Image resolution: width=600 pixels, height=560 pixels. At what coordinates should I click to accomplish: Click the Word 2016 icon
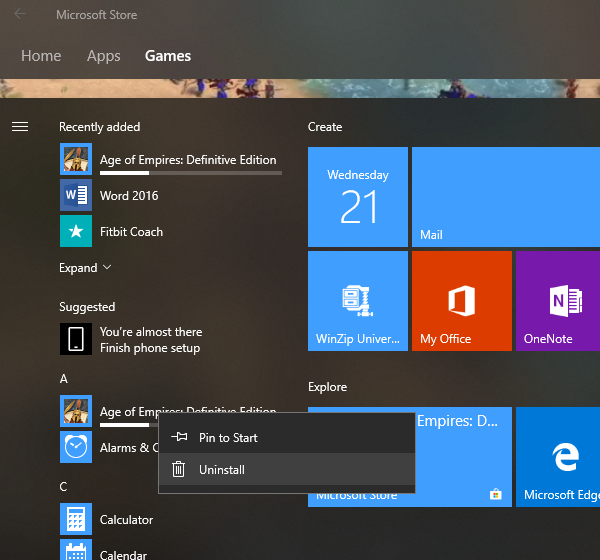pyautogui.click(x=76, y=195)
